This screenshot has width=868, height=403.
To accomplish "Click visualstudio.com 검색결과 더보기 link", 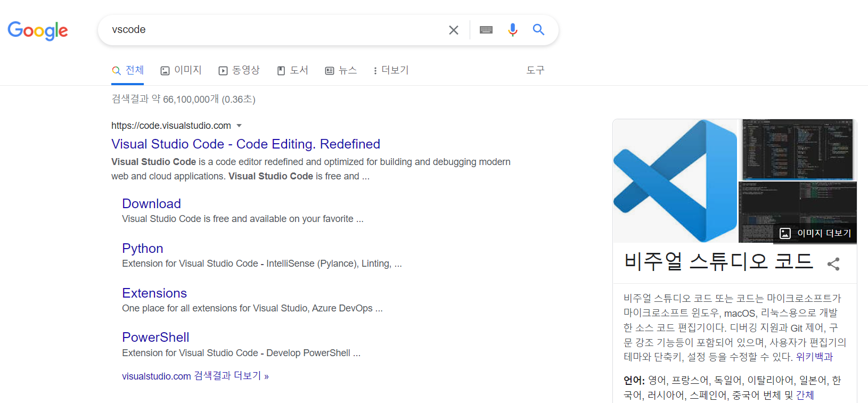I will click(x=195, y=376).
